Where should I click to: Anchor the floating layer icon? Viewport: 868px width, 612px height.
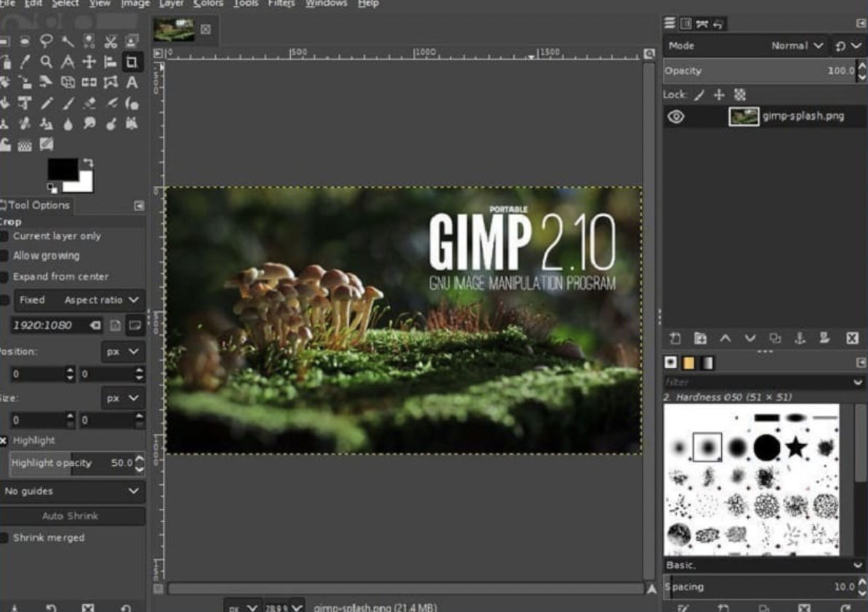[800, 339]
